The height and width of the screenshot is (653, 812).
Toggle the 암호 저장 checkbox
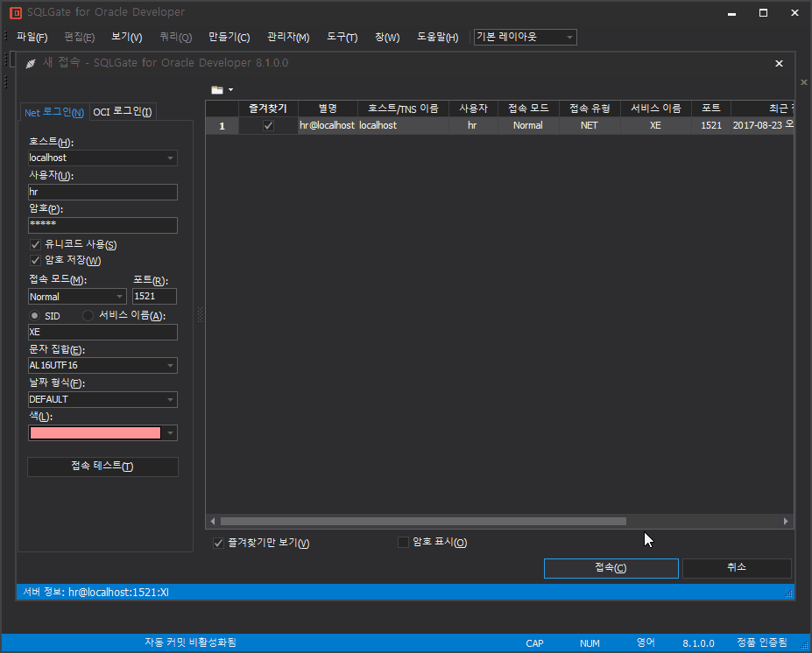click(x=35, y=260)
